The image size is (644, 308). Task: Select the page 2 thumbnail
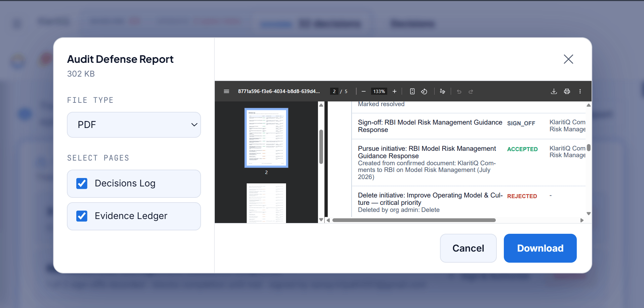tap(266, 138)
